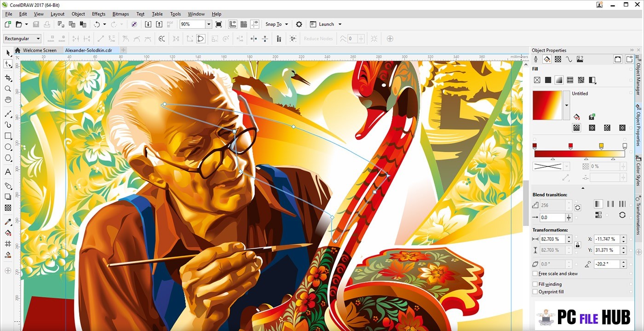Select No fill crossed box icon
Screen dimensions: 644x331
537,80
